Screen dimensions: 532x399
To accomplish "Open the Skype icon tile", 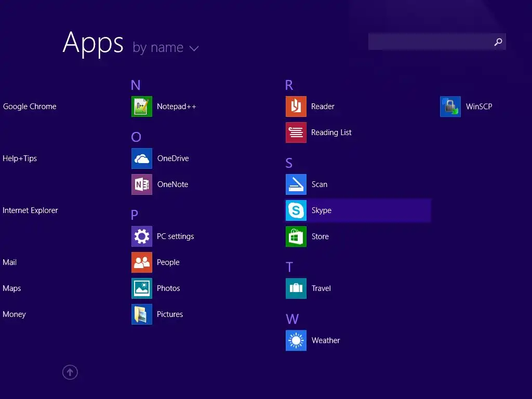I will click(x=296, y=210).
